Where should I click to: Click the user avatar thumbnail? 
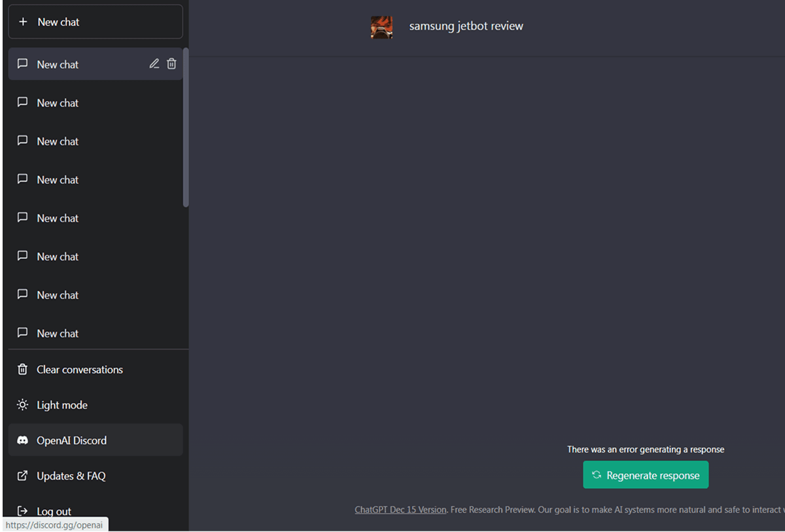[x=382, y=27]
